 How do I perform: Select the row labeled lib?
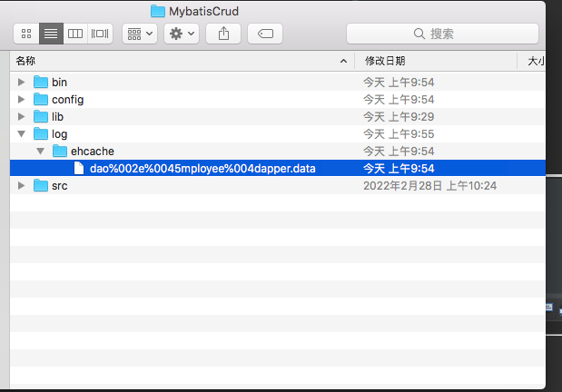point(278,116)
